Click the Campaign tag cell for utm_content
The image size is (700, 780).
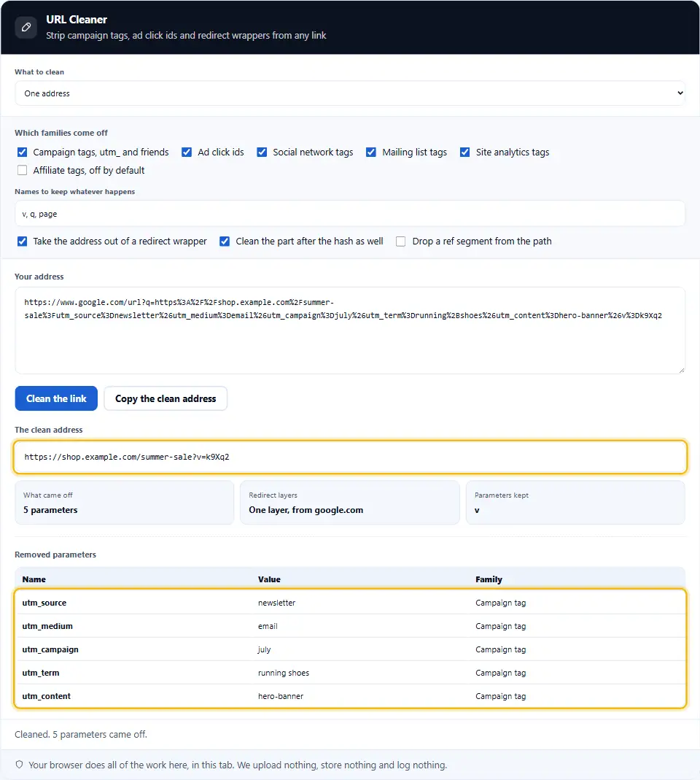click(500, 696)
